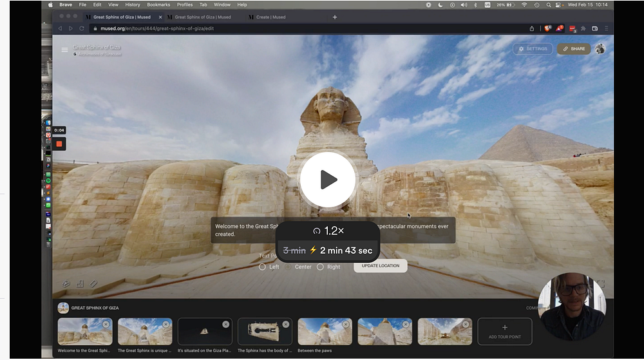
Task: Open Brave Rewards triangle icon
Action: click(560, 28)
